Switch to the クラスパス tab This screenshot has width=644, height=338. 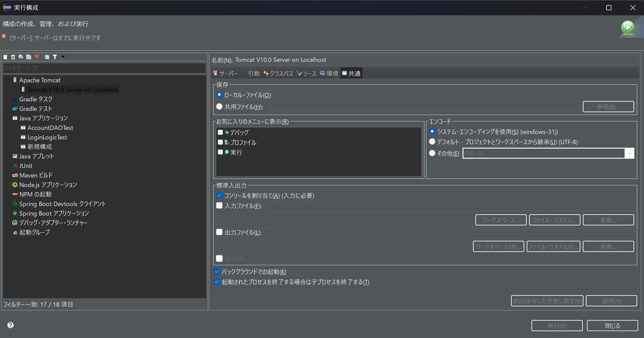point(278,73)
